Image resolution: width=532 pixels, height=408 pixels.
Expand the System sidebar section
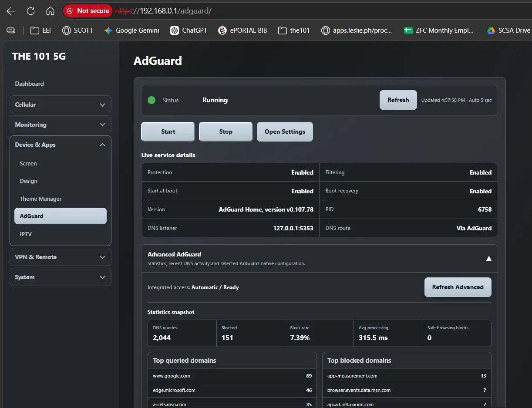pos(61,277)
